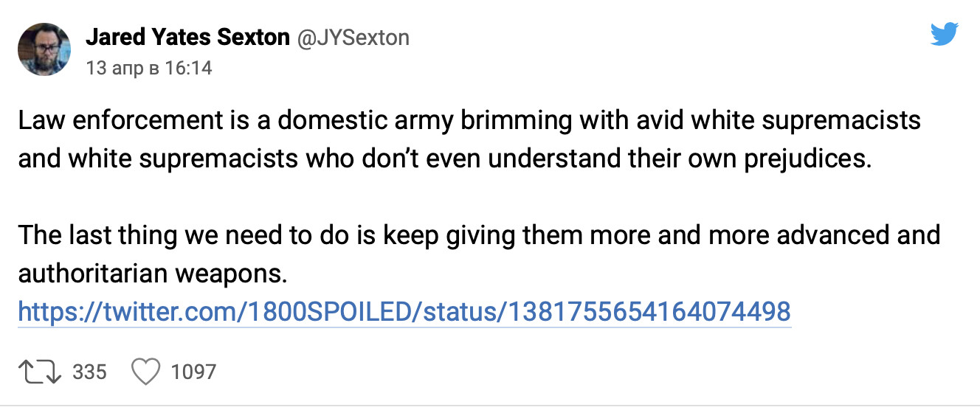980x410 pixels.
Task: Open the author name Jared Yates Sexton
Action: (187, 37)
